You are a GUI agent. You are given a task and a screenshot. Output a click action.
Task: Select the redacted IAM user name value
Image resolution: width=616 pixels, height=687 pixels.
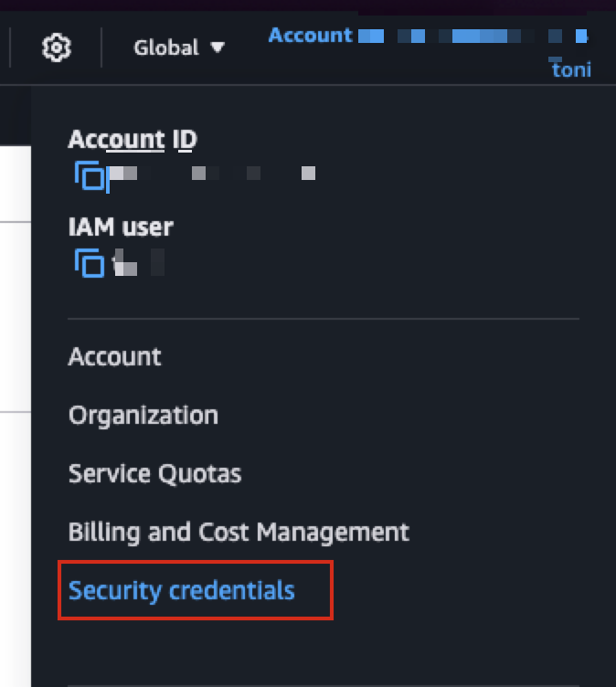tap(137, 263)
